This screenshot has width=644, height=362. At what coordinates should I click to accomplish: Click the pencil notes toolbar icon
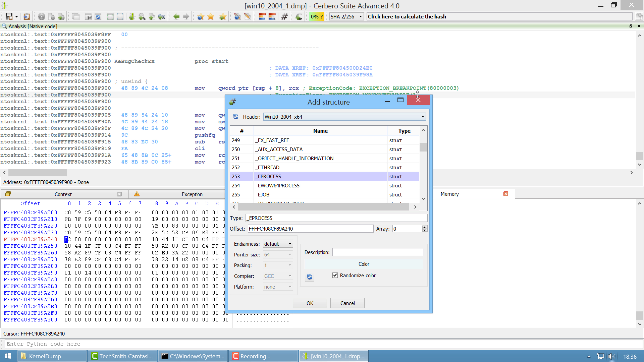[x=248, y=16]
